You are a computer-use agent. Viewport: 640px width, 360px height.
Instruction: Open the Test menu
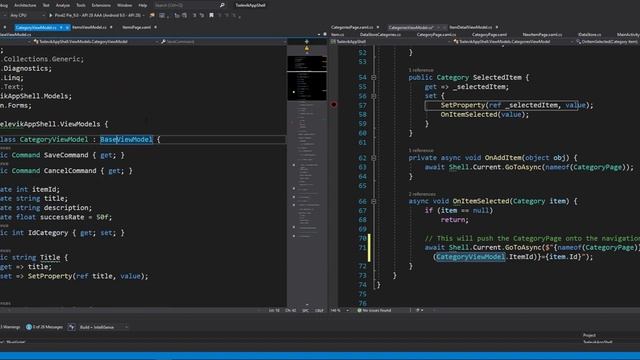click(46, 5)
